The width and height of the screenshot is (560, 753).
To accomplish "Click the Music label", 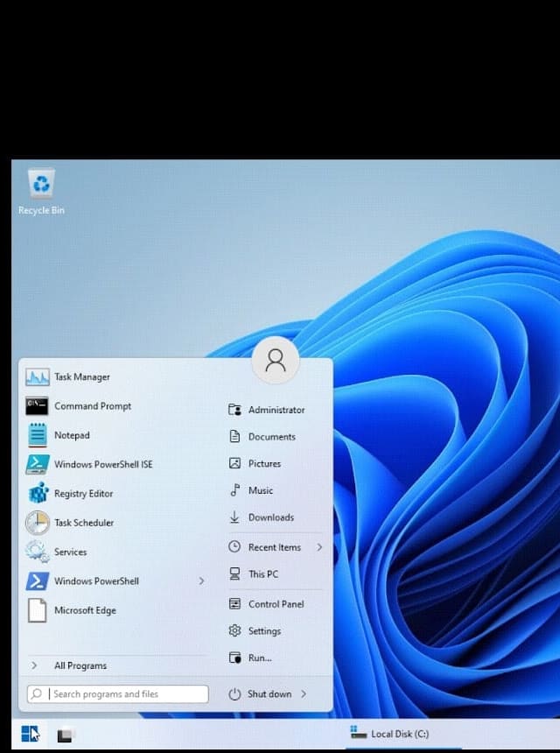I will click(261, 490).
